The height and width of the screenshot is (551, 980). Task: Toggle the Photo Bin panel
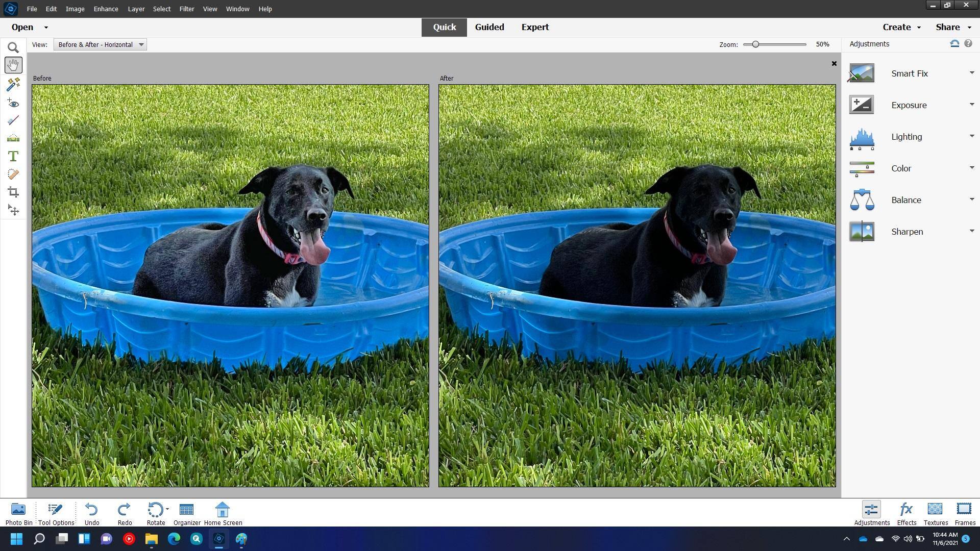pos(19,513)
